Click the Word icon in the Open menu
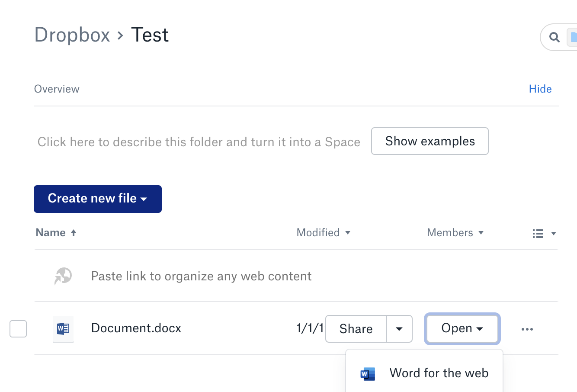 click(368, 373)
